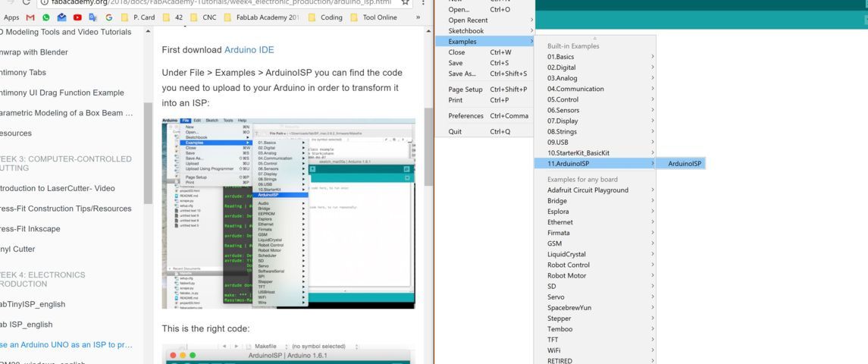Open the Adafruit Circuit Playground examples
Viewport: 868px width, 364px height.
point(595,190)
